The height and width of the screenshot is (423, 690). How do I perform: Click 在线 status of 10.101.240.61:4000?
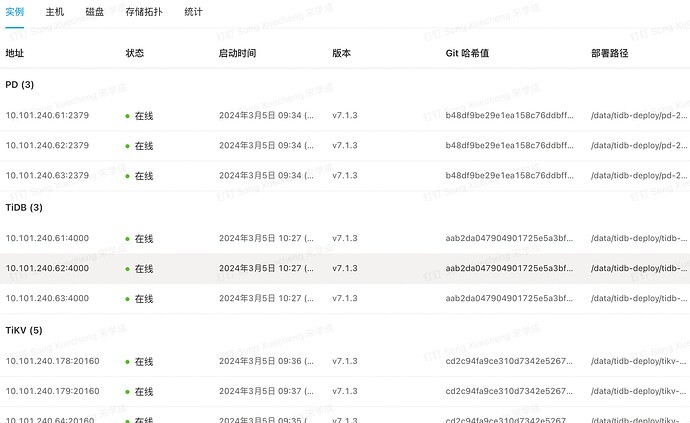click(139, 239)
